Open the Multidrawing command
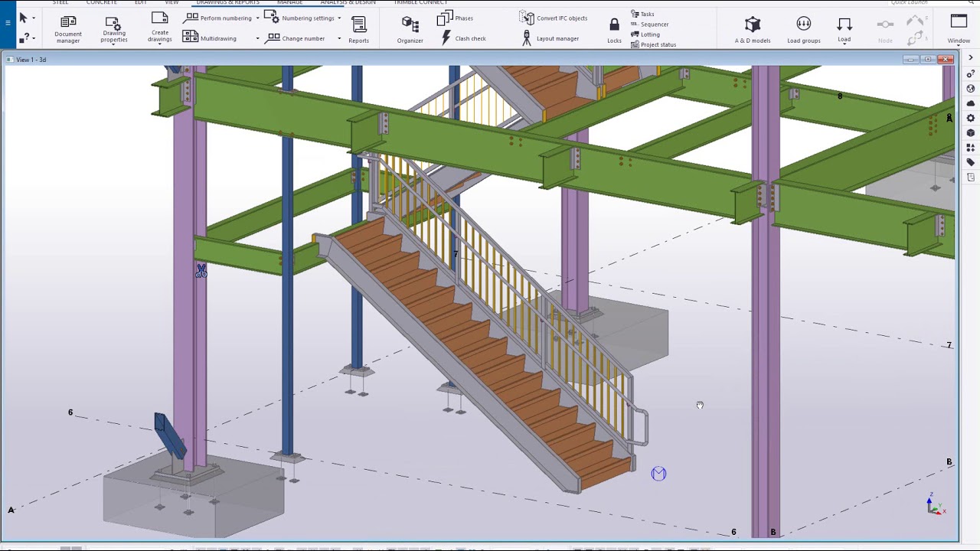Image resolution: width=980 pixels, height=551 pixels. tap(210, 38)
